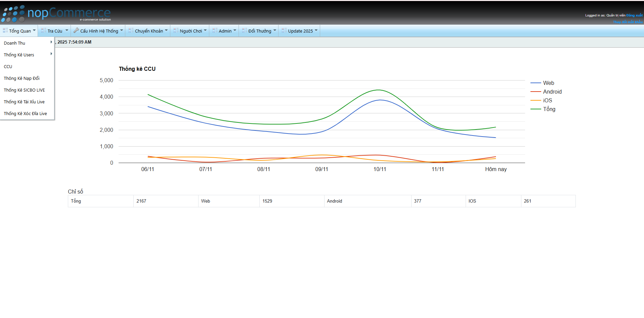The width and height of the screenshot is (644, 318).
Task: Click the green Tổng legend color line
Action: pyautogui.click(x=535, y=109)
